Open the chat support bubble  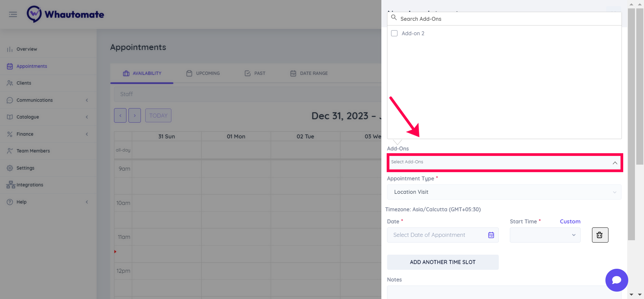tap(616, 280)
